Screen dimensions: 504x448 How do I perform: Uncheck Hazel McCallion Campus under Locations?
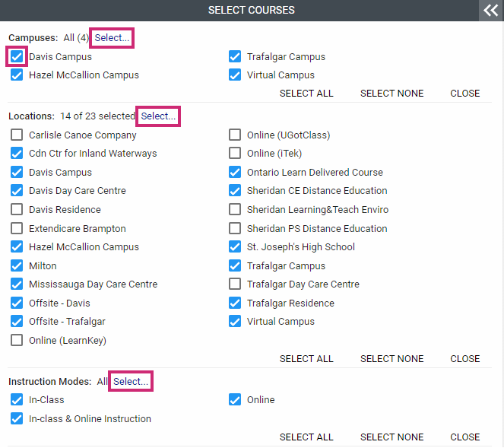[17, 247]
